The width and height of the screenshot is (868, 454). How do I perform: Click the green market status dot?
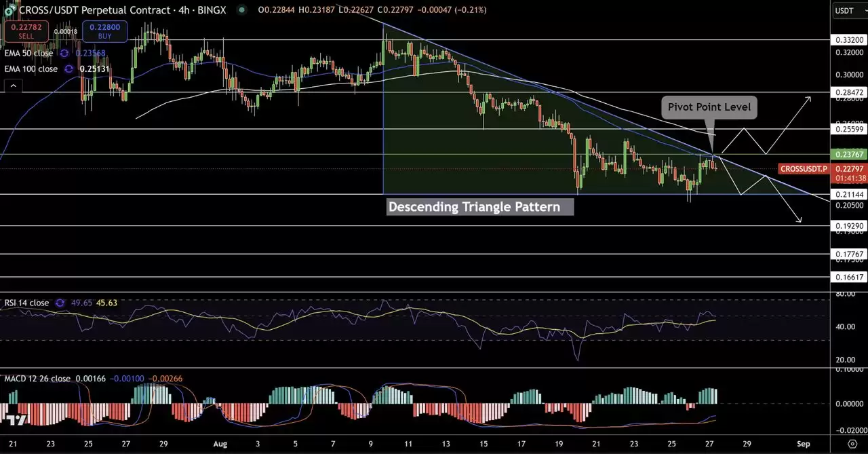[242, 10]
